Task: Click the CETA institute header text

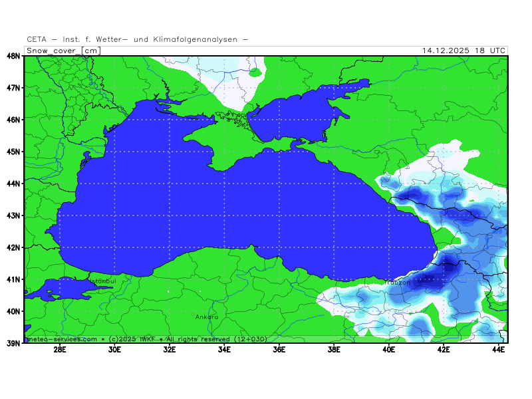Action: coord(138,39)
